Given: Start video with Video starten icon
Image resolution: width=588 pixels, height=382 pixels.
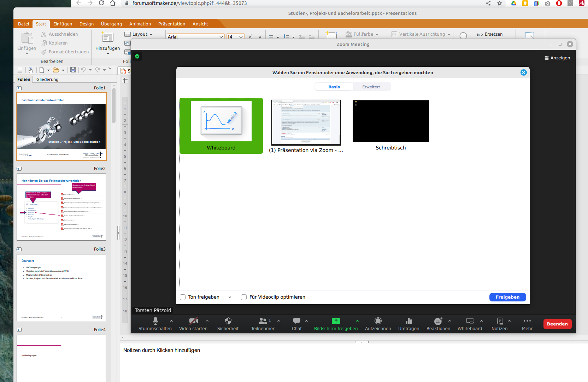Looking at the screenshot, I should pos(193,321).
